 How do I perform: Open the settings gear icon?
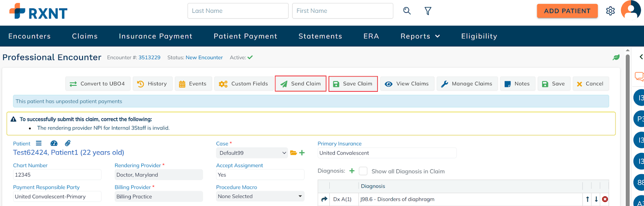[610, 11]
